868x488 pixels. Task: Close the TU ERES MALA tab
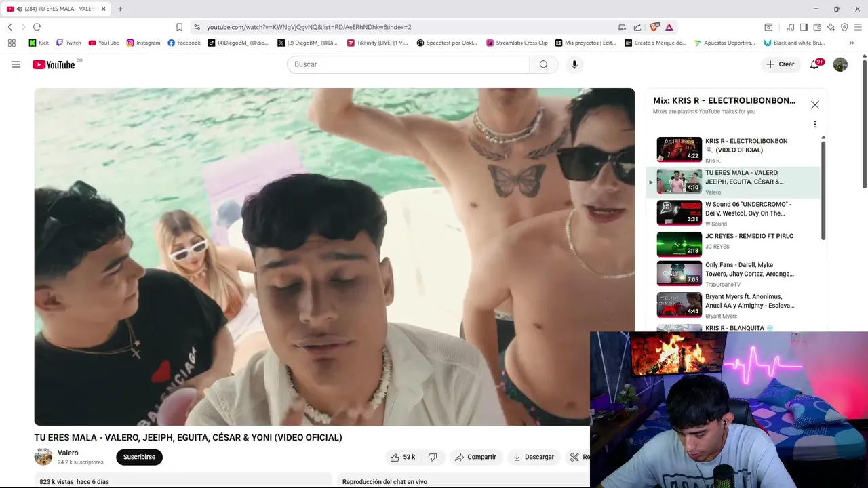click(x=103, y=9)
